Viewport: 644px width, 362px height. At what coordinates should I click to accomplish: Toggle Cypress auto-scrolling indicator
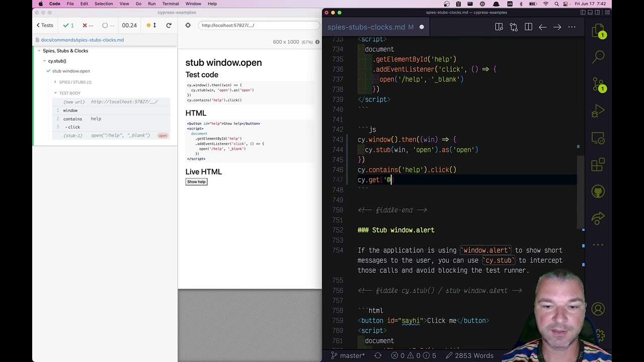click(x=151, y=25)
